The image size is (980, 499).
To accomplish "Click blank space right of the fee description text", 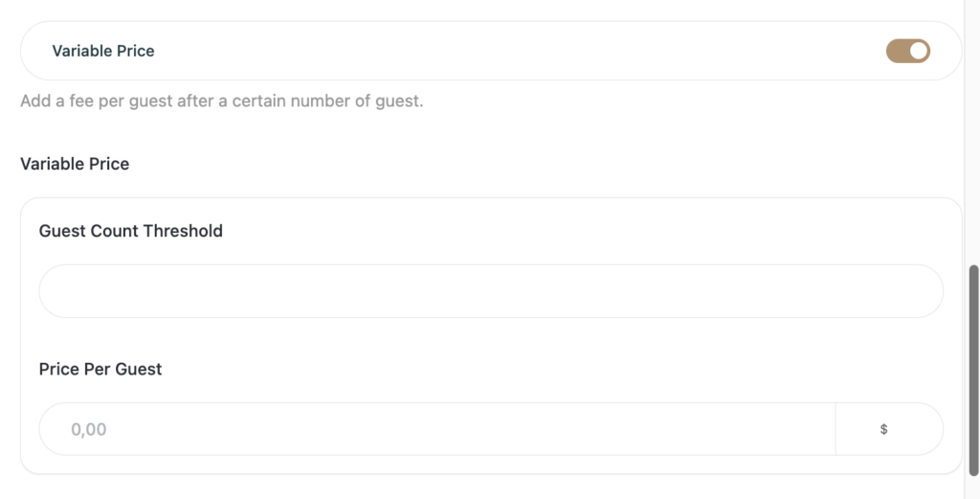I will (x=689, y=101).
